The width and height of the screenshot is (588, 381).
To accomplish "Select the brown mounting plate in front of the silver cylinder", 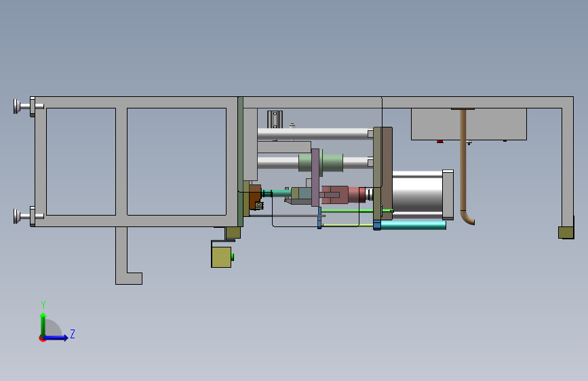I will [x=387, y=174].
